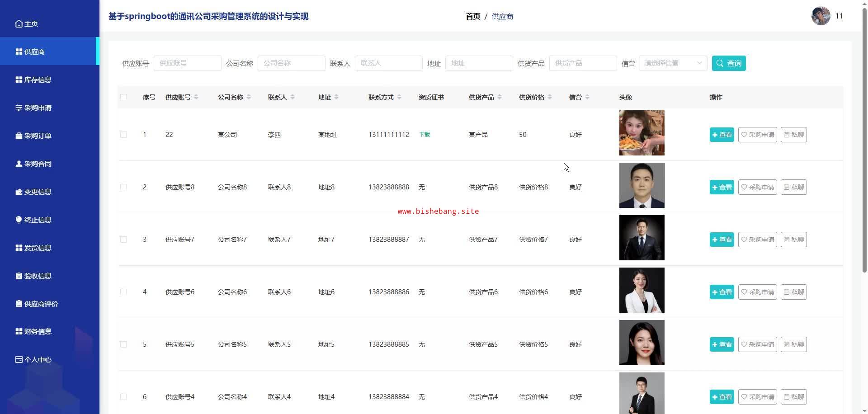The height and width of the screenshot is (414, 868).
Task: Click 下载 certificate link for 某公司
Action: 425,135
